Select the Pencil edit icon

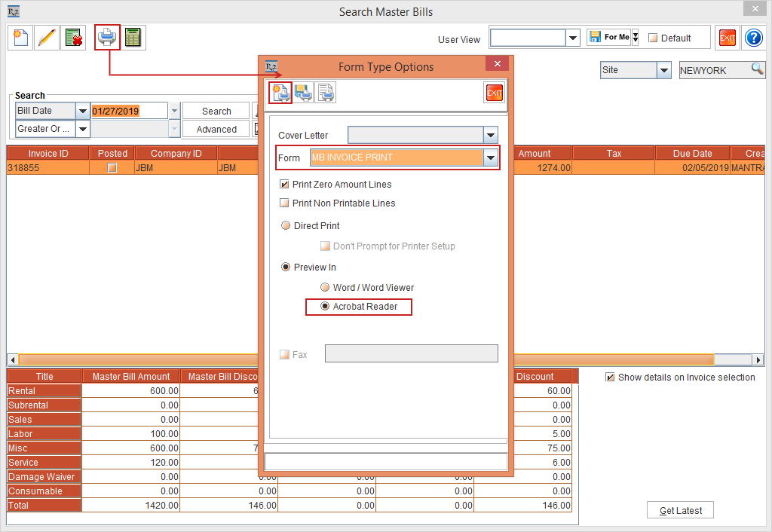(x=47, y=37)
